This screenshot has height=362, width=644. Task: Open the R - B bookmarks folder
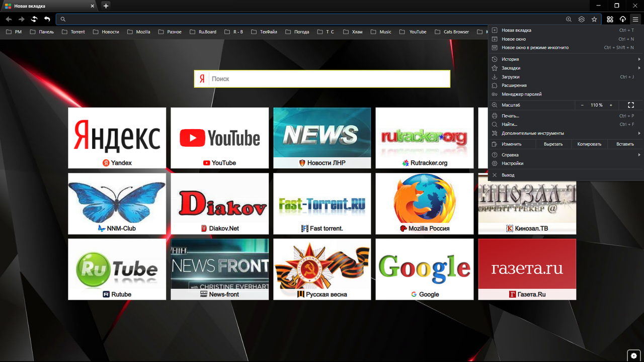pos(233,32)
